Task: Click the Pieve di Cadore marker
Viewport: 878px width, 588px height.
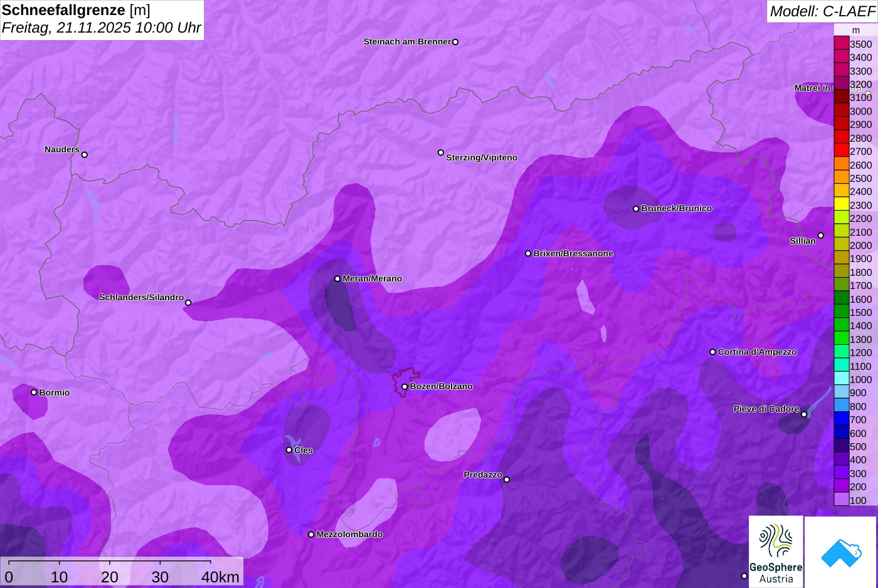Action: tap(804, 414)
